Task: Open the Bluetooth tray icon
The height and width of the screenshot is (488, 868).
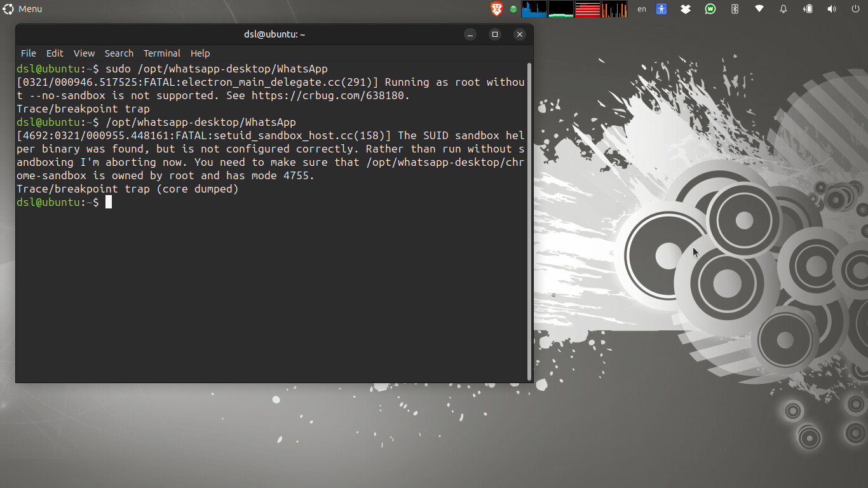Action: (x=735, y=9)
